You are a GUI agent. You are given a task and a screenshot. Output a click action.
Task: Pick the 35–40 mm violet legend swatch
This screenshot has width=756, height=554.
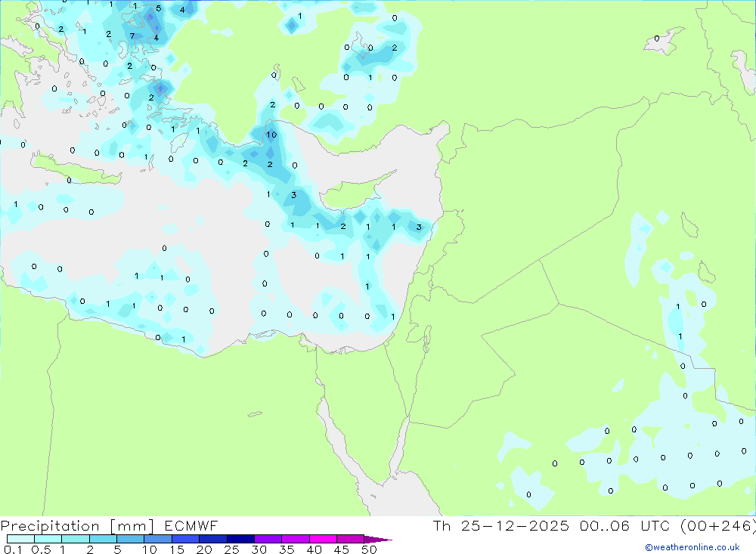pyautogui.click(x=295, y=539)
